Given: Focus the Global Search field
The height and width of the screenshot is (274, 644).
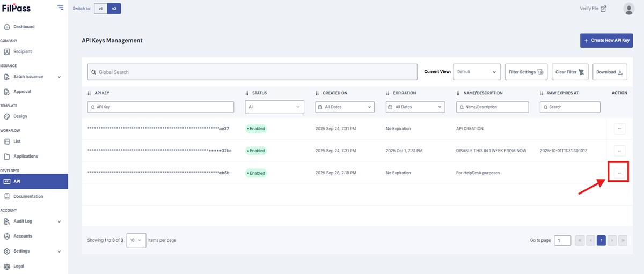Looking at the screenshot, I should tap(252, 72).
